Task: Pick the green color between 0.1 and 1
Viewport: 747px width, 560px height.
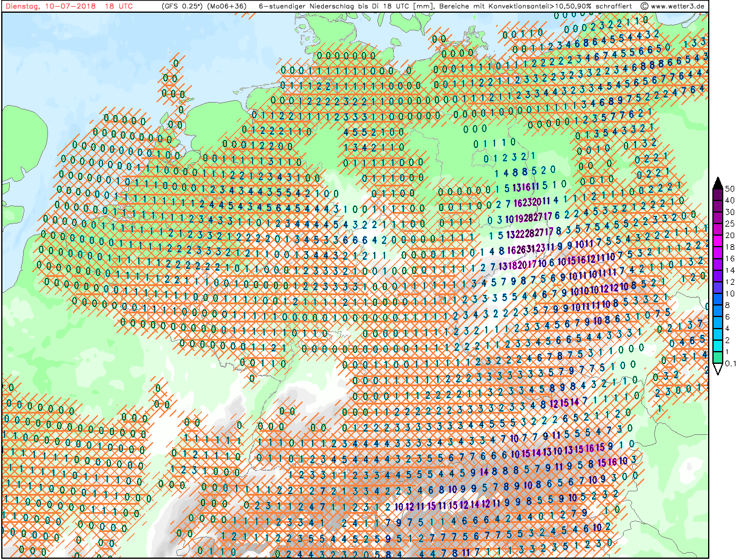Action: (718, 358)
